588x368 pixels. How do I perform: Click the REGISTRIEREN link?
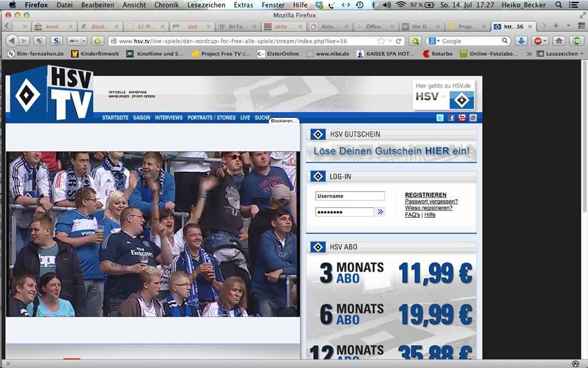(x=426, y=194)
